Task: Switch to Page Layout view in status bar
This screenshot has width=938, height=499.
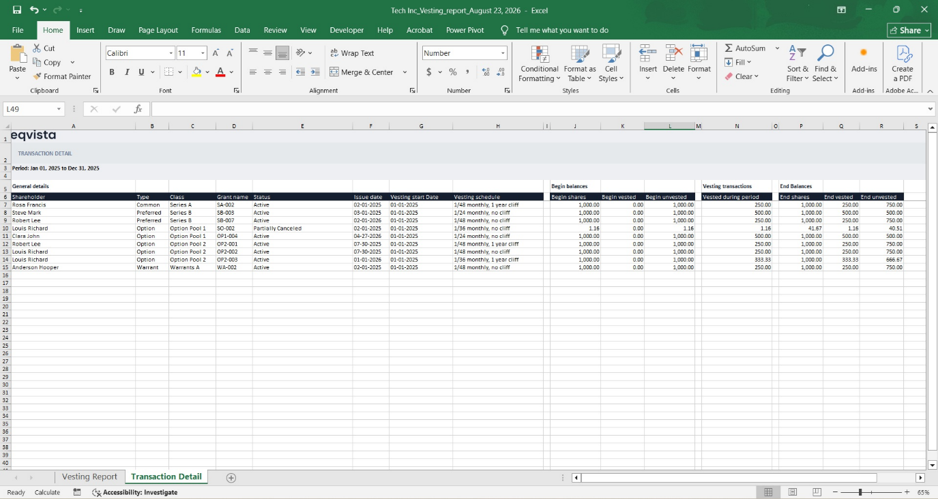Action: pyautogui.click(x=793, y=492)
